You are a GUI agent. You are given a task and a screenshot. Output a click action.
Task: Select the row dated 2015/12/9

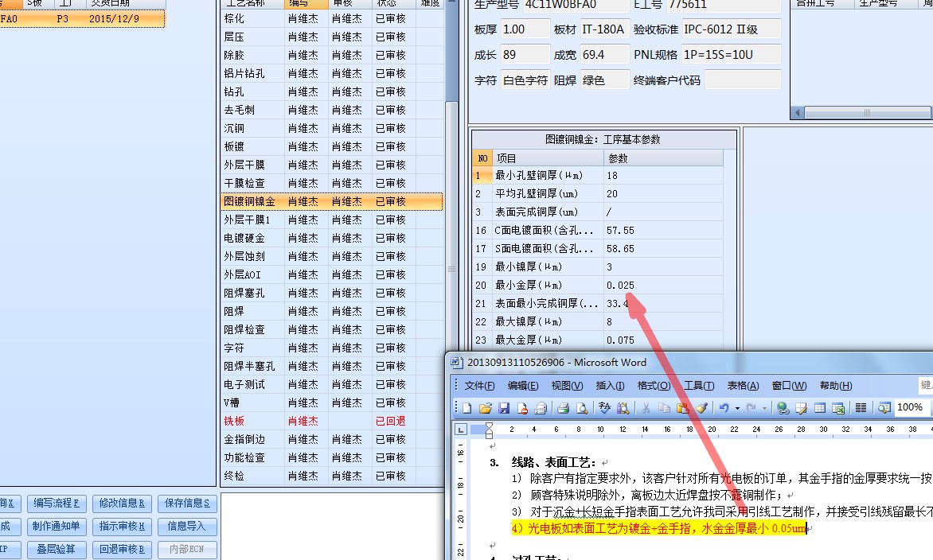[81, 19]
